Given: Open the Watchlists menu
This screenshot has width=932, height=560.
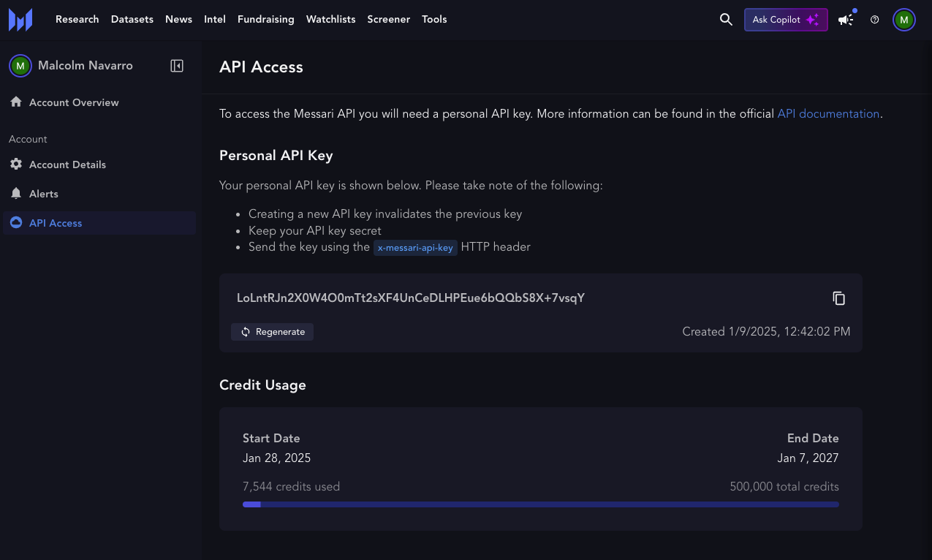Looking at the screenshot, I should [x=330, y=20].
